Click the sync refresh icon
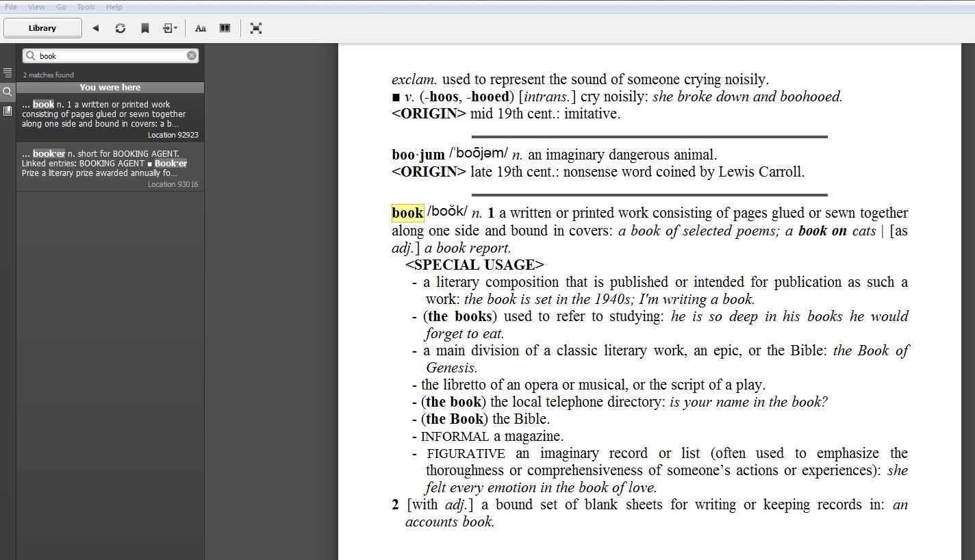 tap(121, 28)
